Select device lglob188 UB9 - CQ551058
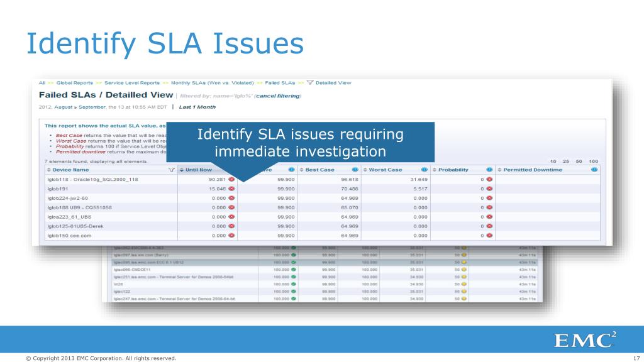Viewport: 644px width, 362px height. [x=79, y=207]
